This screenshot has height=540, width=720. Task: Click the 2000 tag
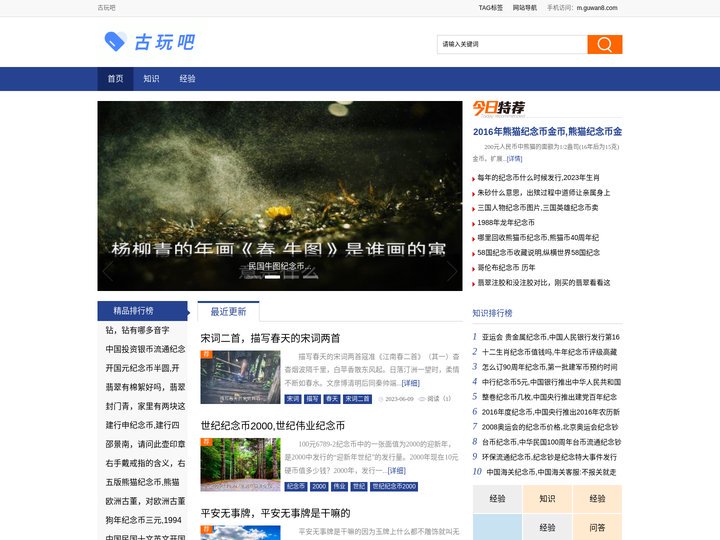[319, 486]
